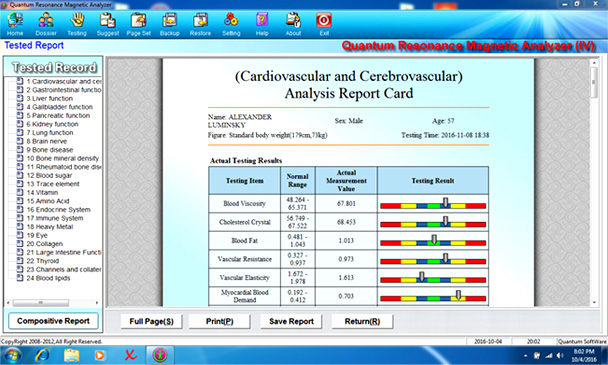Click Vascular Resistance value 0.973
608x365 pixels.
coord(346,259)
